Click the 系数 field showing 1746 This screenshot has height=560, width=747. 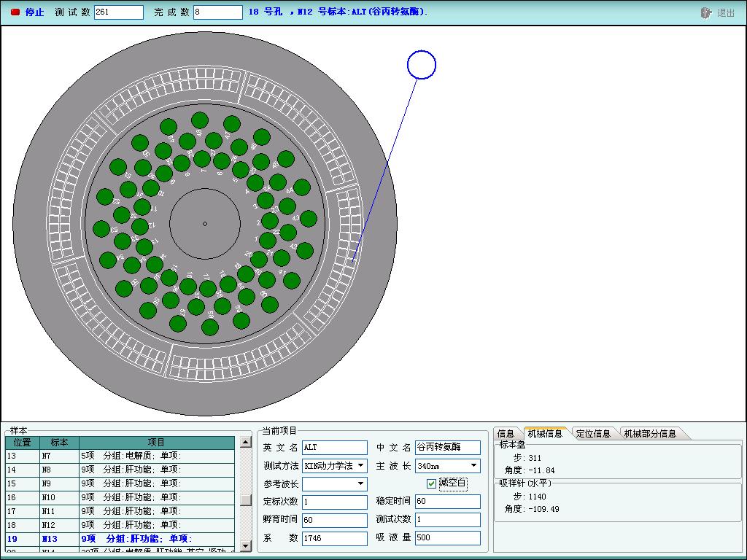(x=334, y=539)
